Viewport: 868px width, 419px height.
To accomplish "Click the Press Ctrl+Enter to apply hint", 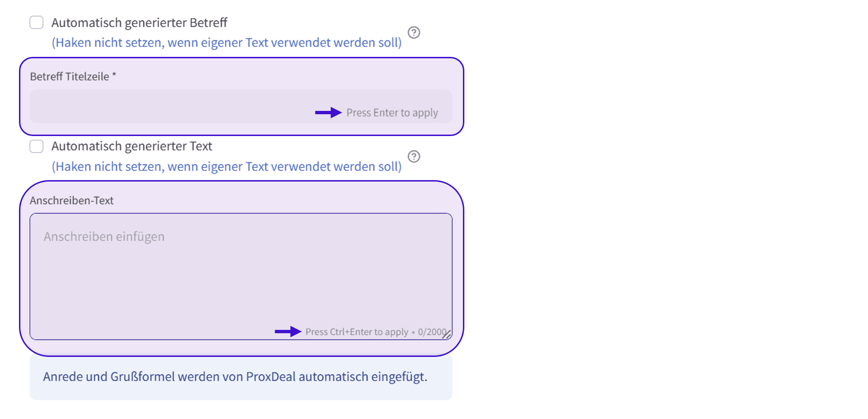I will [357, 332].
